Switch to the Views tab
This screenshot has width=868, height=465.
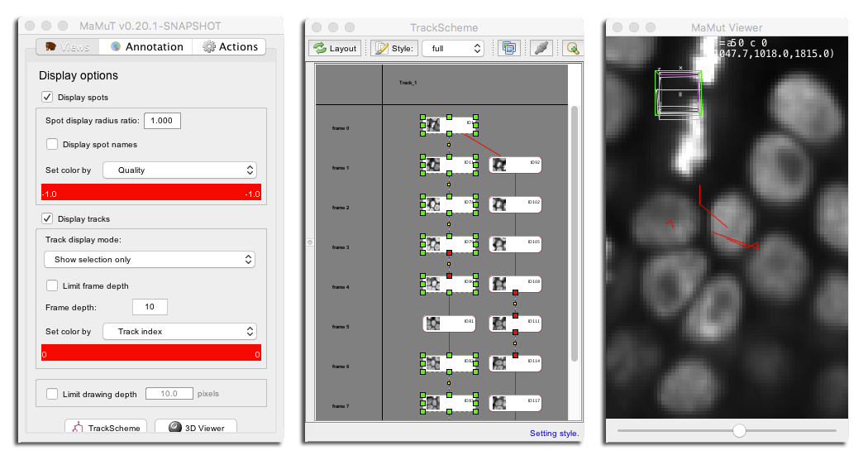[x=68, y=46]
